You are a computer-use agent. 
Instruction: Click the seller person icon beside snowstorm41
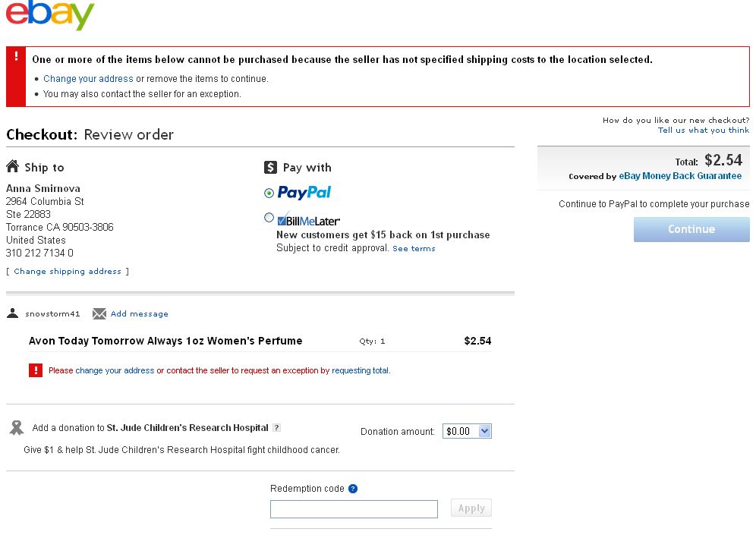pyautogui.click(x=13, y=313)
